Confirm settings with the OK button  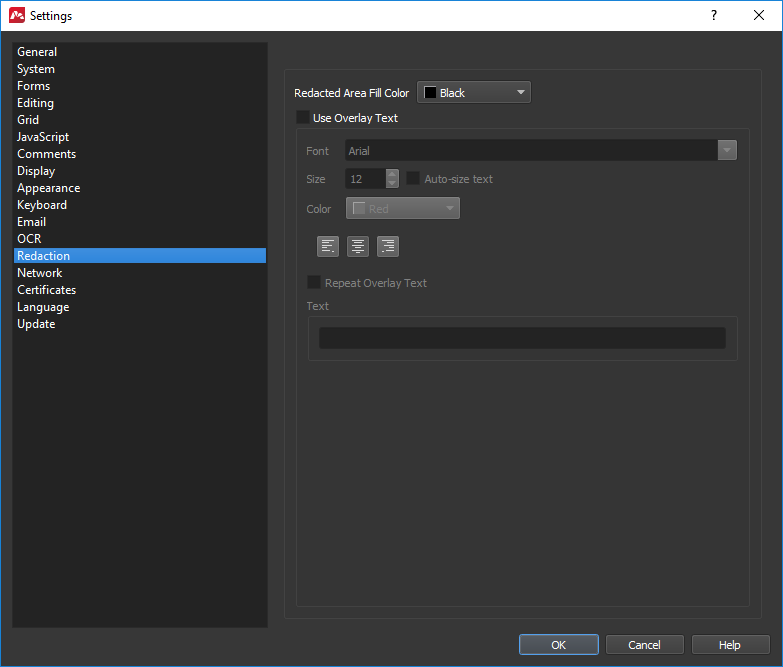pos(558,645)
